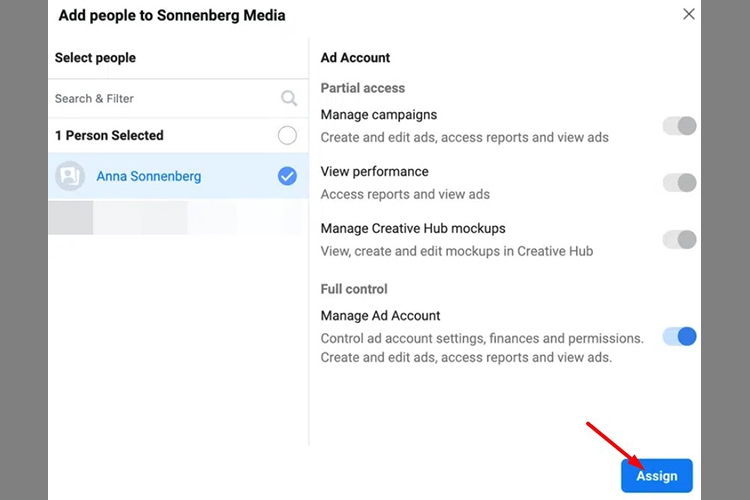This screenshot has height=500, width=750.
Task: Click the Manage Creative Hub mockups label
Action: point(413,228)
